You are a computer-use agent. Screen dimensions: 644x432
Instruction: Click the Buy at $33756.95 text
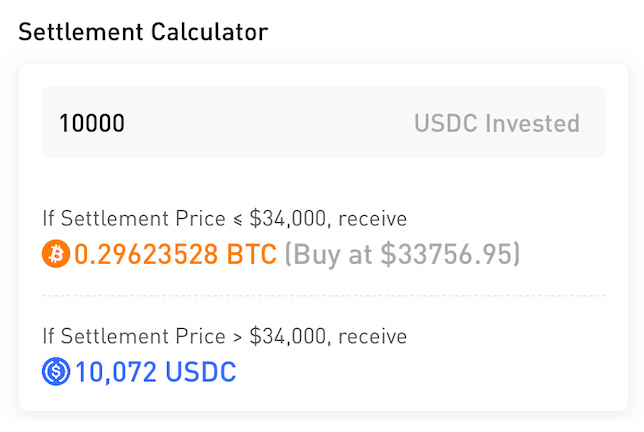tap(402, 255)
